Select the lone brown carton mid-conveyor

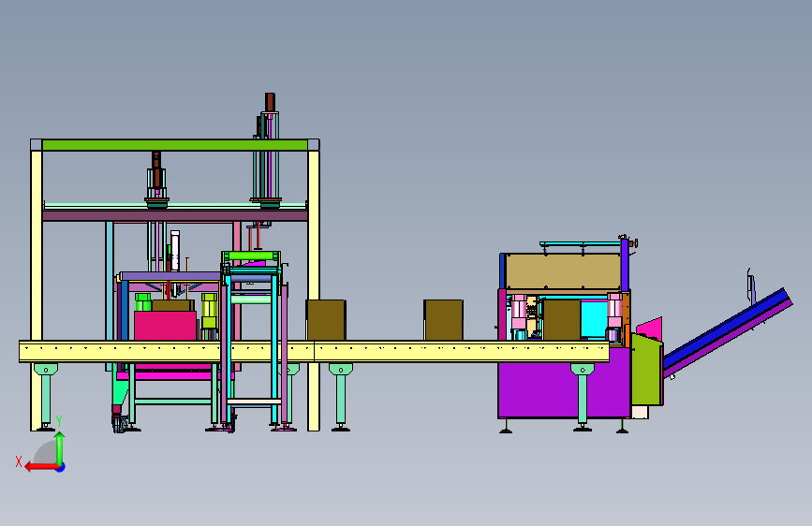click(x=443, y=320)
